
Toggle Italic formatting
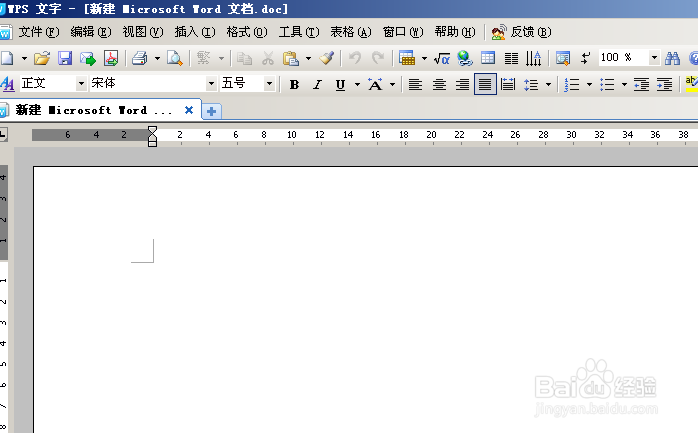point(317,85)
